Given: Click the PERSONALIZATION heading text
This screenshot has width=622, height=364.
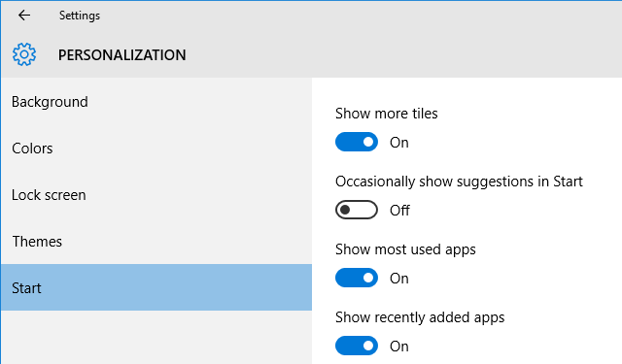Looking at the screenshot, I should pos(121,55).
